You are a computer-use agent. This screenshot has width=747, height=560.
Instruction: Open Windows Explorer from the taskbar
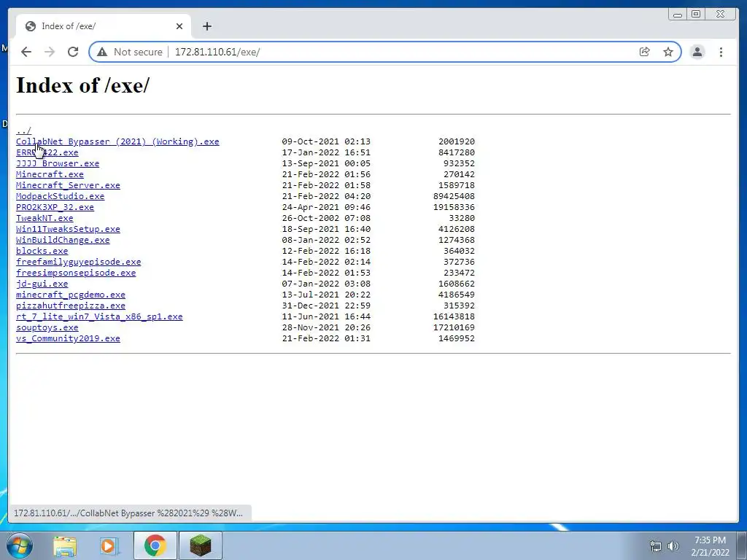[65, 545]
